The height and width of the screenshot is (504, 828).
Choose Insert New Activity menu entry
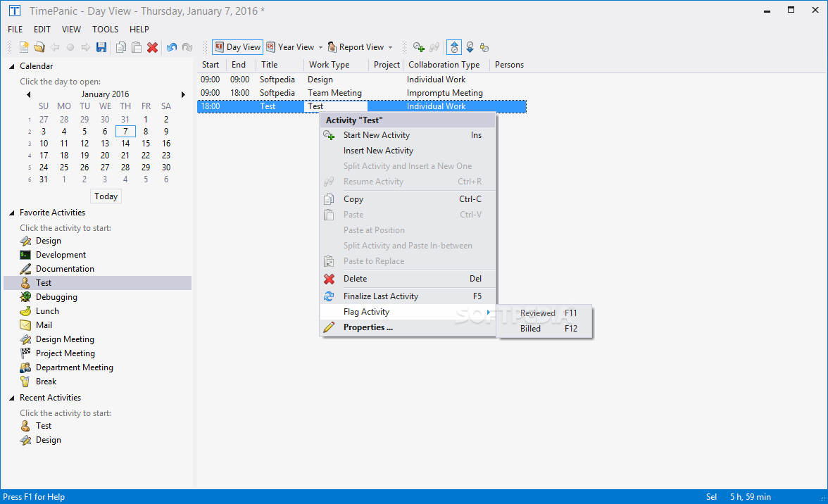click(x=407, y=151)
